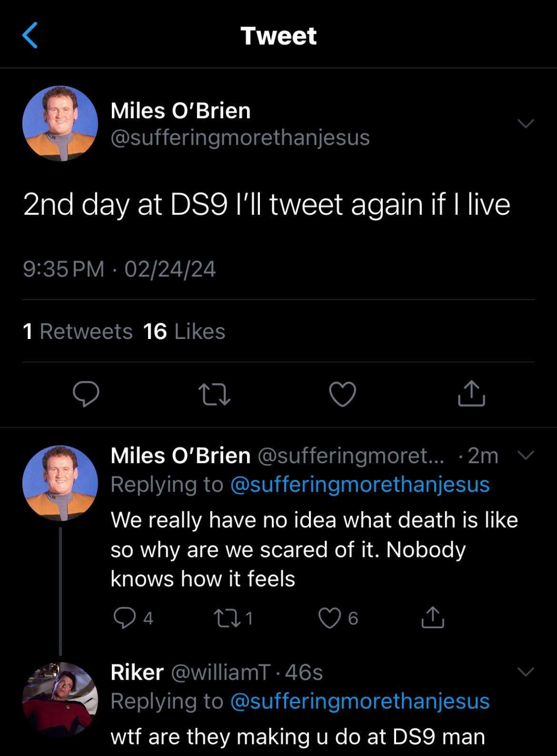Open Riker's profile picture
Image resolution: width=557 pixels, height=756 pixels.
point(60,699)
